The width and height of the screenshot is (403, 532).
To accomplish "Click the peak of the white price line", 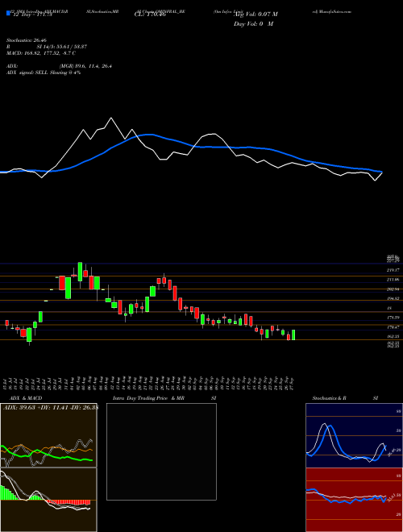I will click(x=111, y=118).
